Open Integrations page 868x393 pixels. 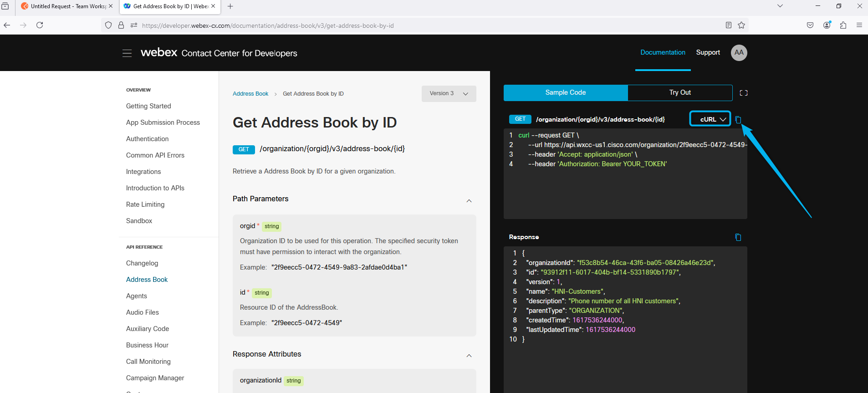click(143, 172)
